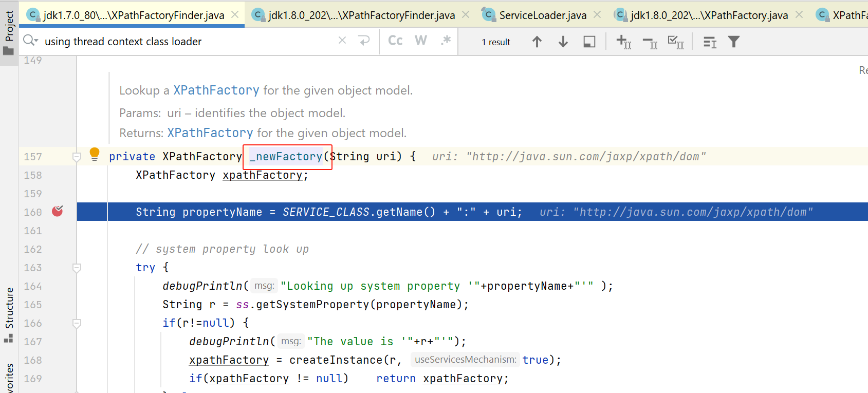Click the yellow intention lightbulb
The height and width of the screenshot is (393, 868).
(95, 154)
